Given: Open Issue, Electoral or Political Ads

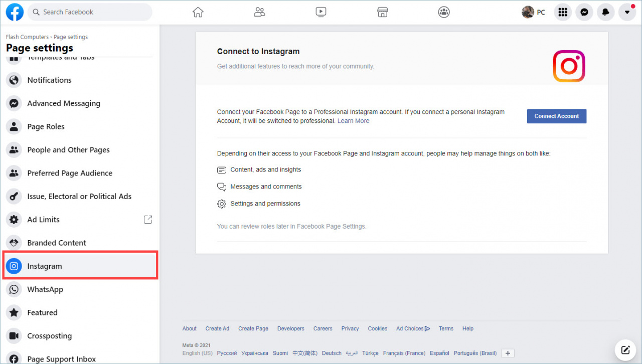Looking at the screenshot, I should tap(80, 197).
